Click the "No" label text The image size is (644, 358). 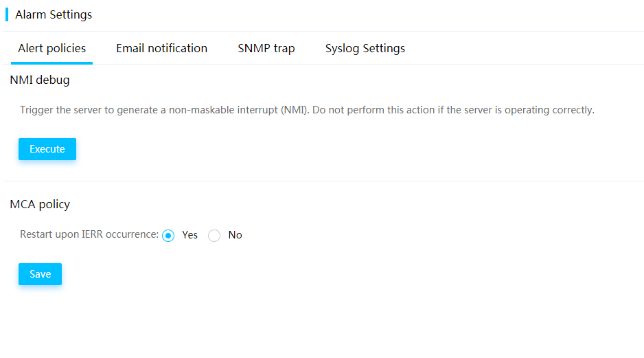(x=235, y=235)
